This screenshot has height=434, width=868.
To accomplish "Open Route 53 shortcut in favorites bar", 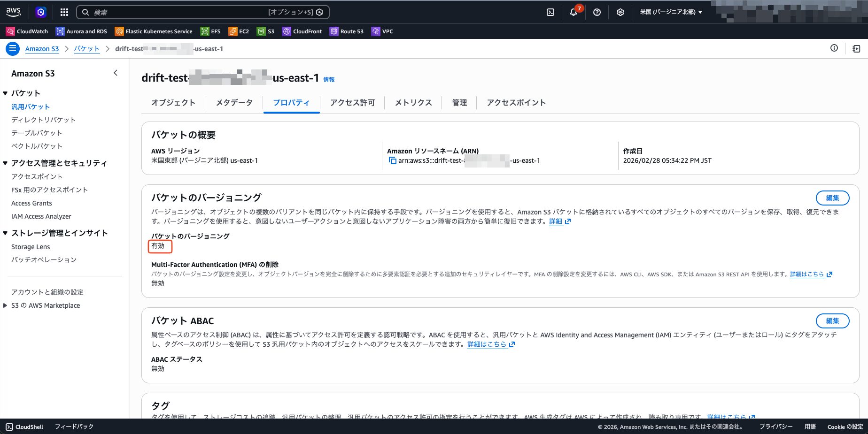I will 347,31.
